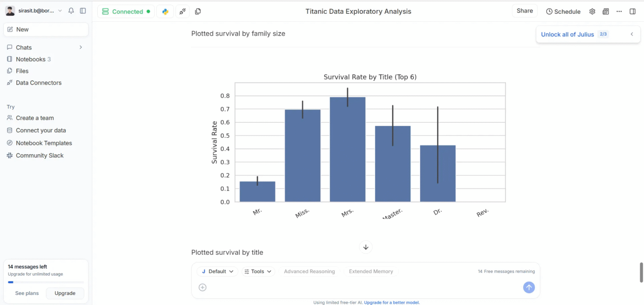Enable Advanced Reasoning mode
This screenshot has height=305, width=644.
coord(309,271)
